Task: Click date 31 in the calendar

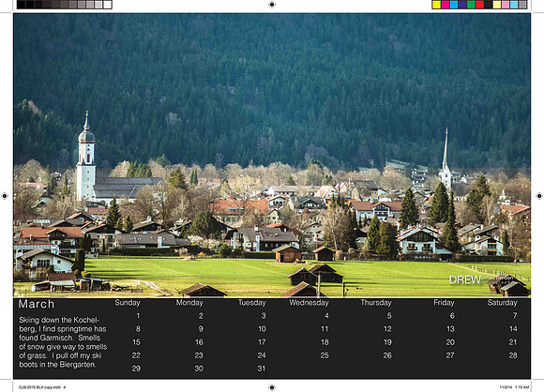Action: coord(262,369)
